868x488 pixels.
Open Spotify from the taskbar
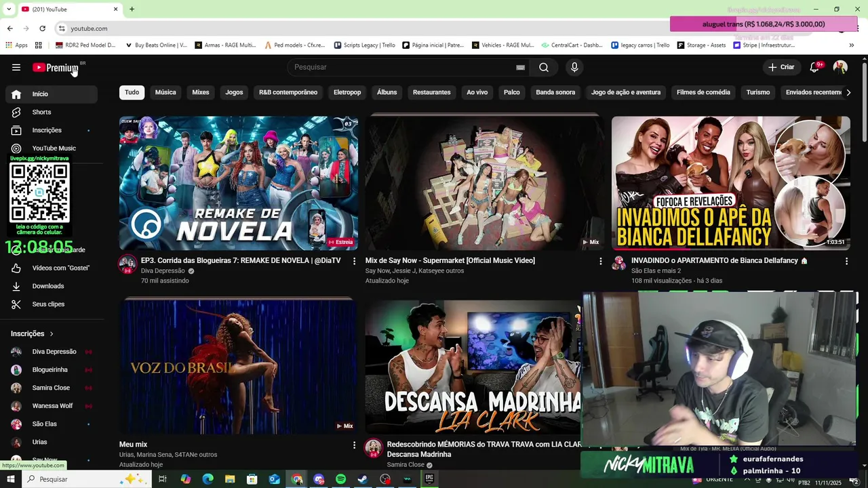(x=341, y=479)
